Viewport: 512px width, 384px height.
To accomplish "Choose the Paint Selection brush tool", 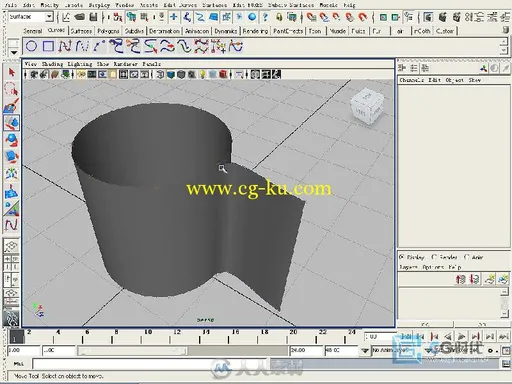I will coord(12,106).
